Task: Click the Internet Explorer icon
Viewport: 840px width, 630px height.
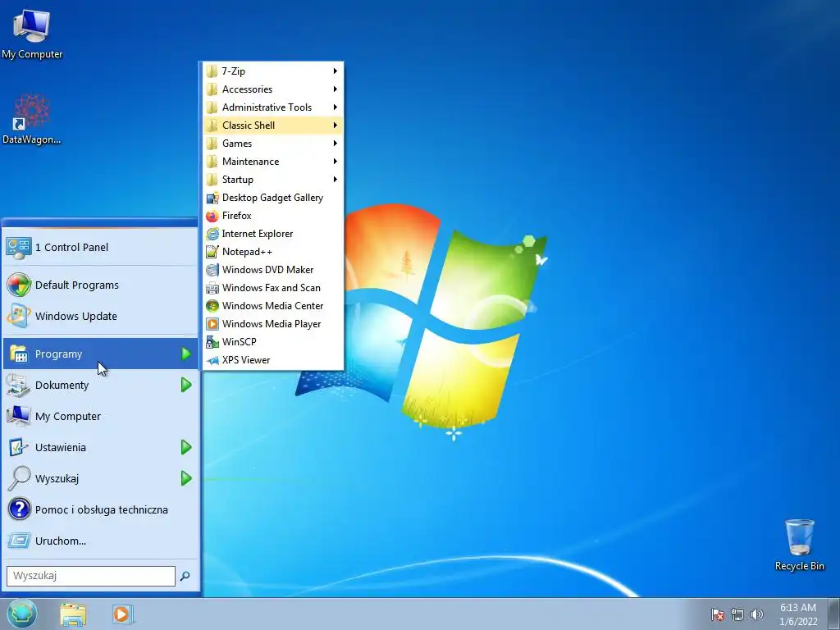Action: pyautogui.click(x=212, y=234)
